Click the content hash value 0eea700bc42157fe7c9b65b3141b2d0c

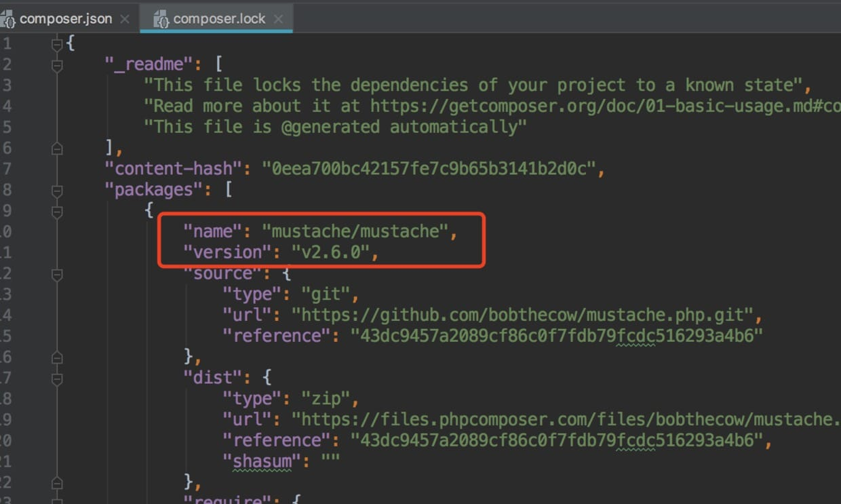click(429, 169)
